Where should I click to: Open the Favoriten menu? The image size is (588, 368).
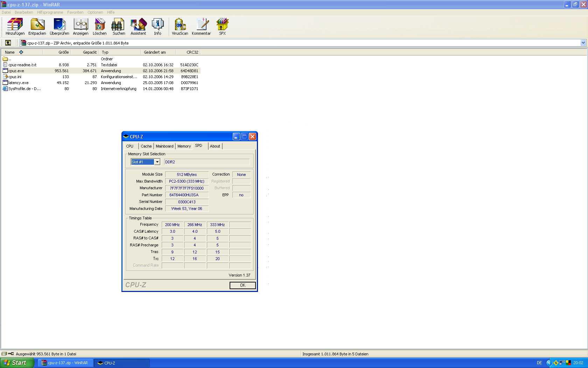click(x=75, y=12)
